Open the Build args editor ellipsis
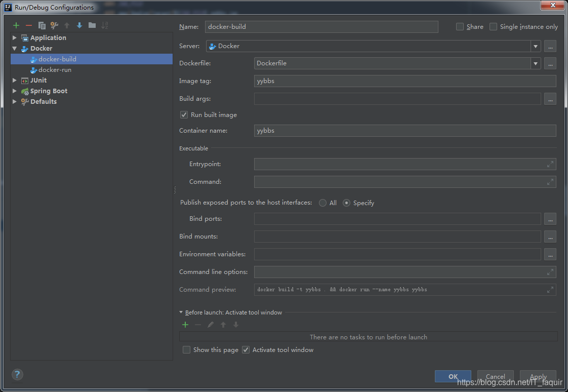 coord(550,99)
